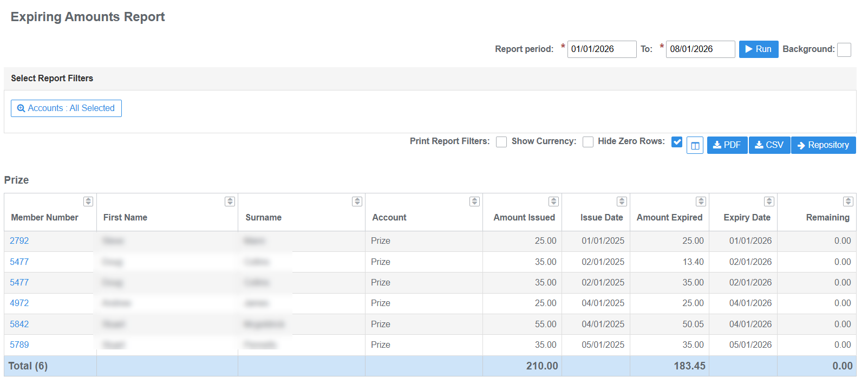Click the report period start date field
This screenshot has height=383, width=868.
tap(602, 49)
